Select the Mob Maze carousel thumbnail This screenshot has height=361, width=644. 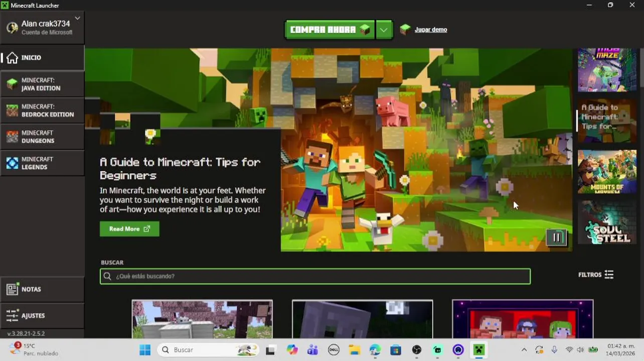pos(607,70)
